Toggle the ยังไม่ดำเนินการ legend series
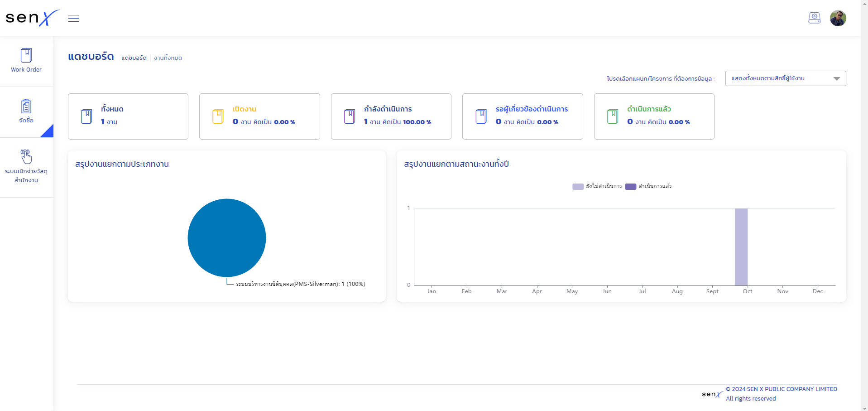This screenshot has width=868, height=411. pyautogui.click(x=598, y=186)
